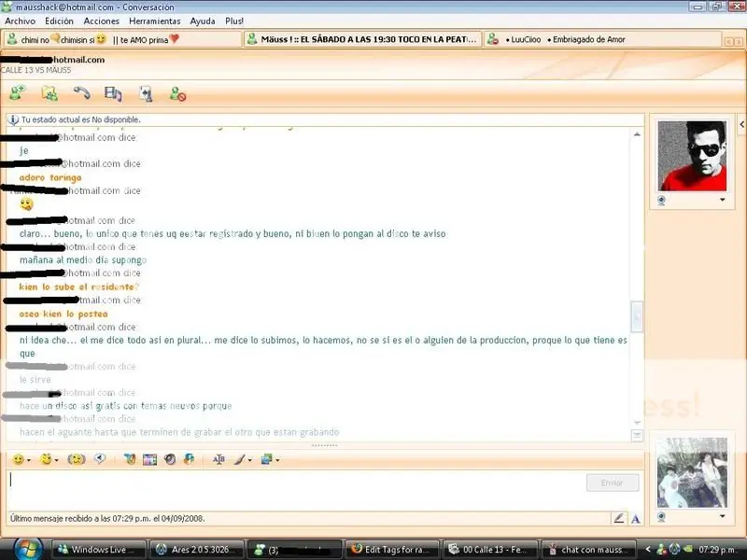The width and height of the screenshot is (747, 560).
Task: Open the background picture dropdown arrow
Action: click(277, 460)
